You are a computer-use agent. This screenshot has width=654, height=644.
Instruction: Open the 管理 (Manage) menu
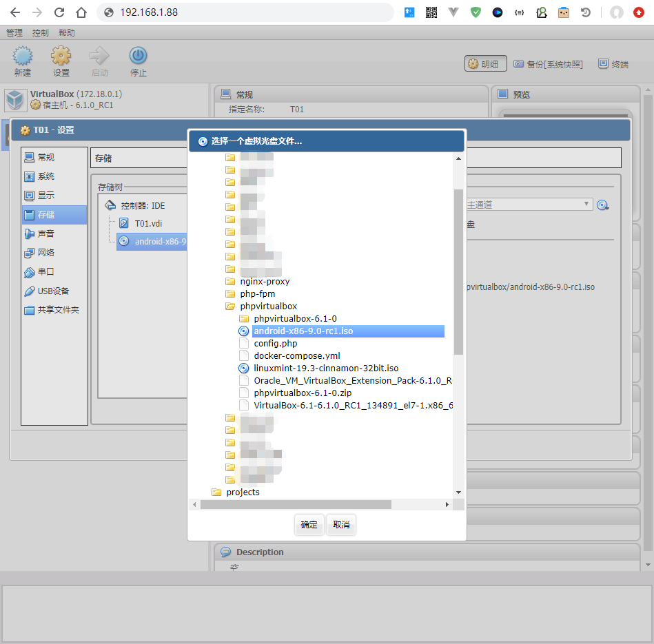14,33
